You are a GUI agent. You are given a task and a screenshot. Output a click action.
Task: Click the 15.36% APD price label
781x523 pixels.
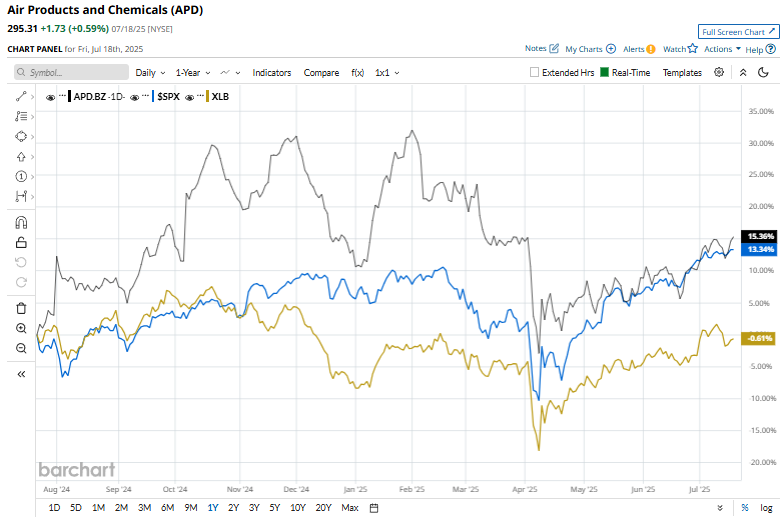(760, 236)
